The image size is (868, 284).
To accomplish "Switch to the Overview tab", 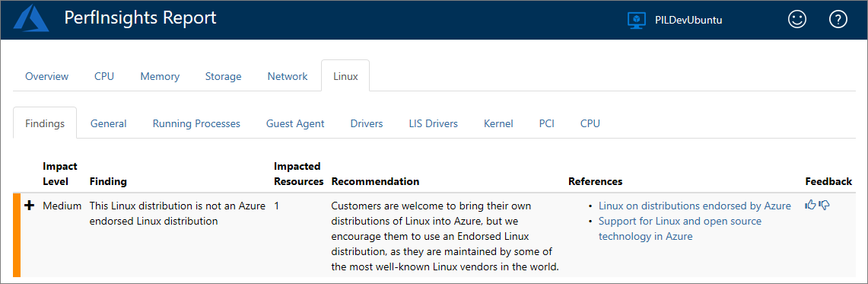I will click(x=47, y=76).
